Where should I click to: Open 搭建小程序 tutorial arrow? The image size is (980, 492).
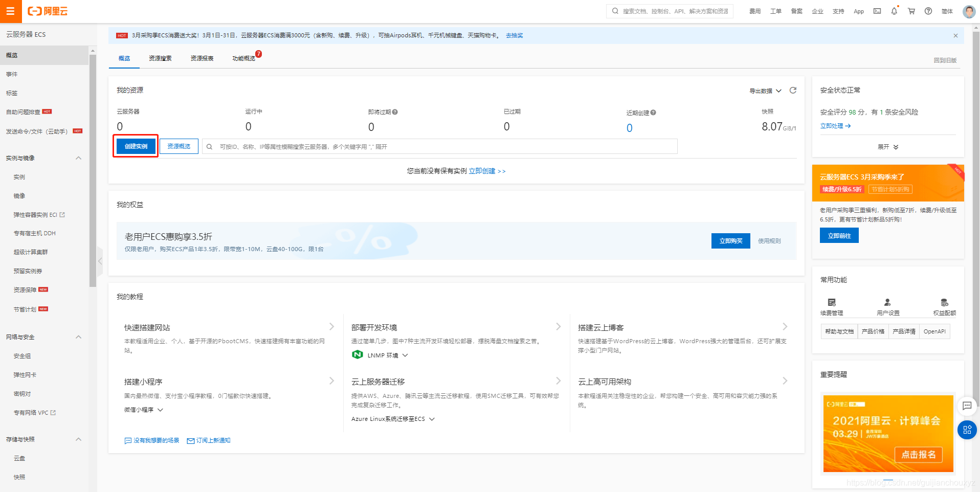click(331, 381)
